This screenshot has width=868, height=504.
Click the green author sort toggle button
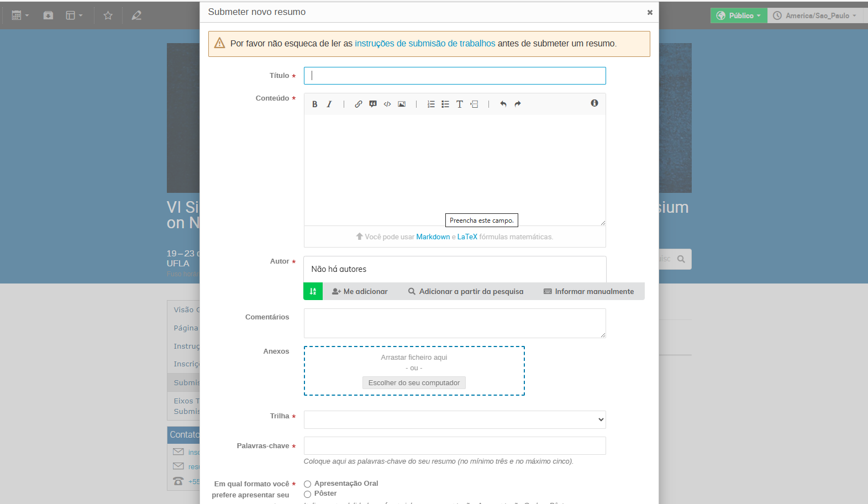(x=313, y=291)
